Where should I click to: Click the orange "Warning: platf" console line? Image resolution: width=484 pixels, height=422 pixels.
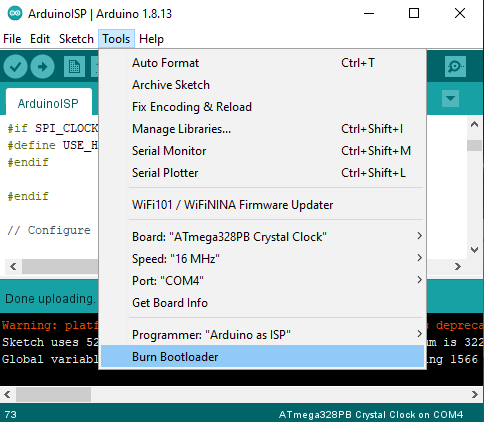(50, 325)
